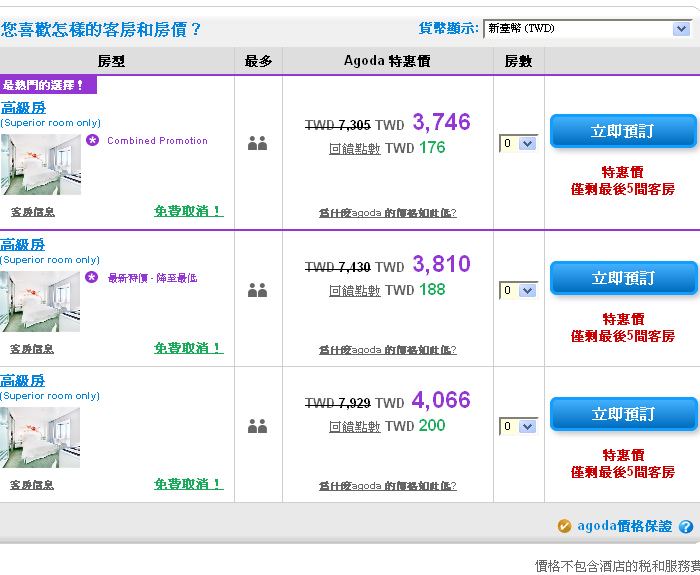Click the 貨幣顯示 label

point(448,29)
